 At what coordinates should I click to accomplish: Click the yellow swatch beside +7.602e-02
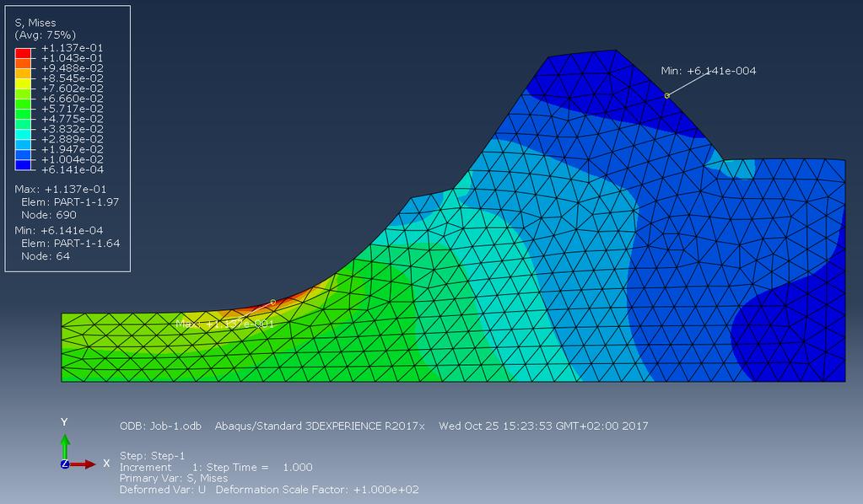click(x=23, y=83)
